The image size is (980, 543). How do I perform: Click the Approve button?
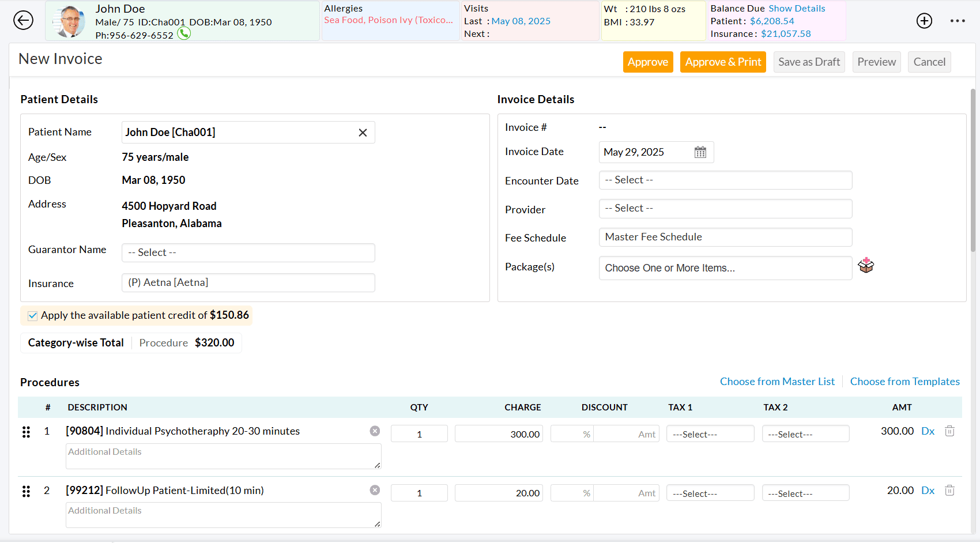(x=648, y=62)
